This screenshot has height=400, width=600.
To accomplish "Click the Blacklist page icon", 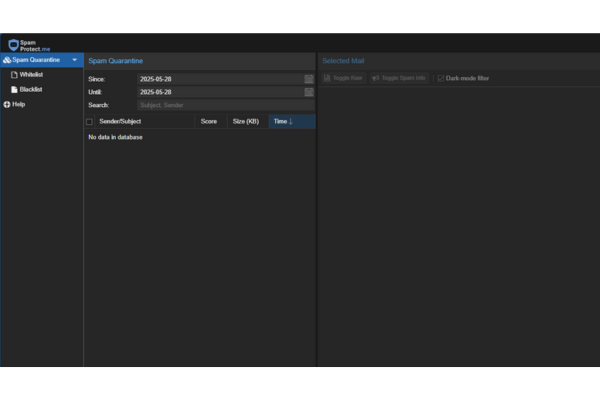I will (13, 89).
